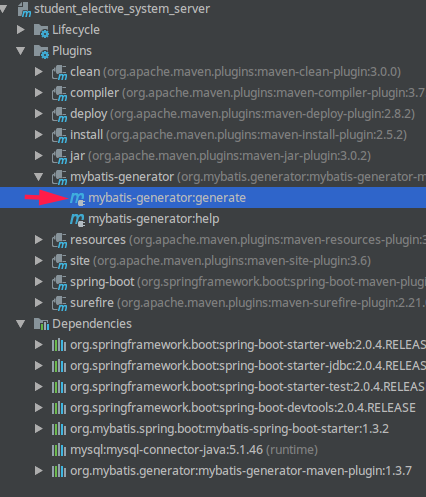This screenshot has height=497, width=426.
Task: Expand mybatis-spring-boot-starter dependency arrow
Action: 39,429
